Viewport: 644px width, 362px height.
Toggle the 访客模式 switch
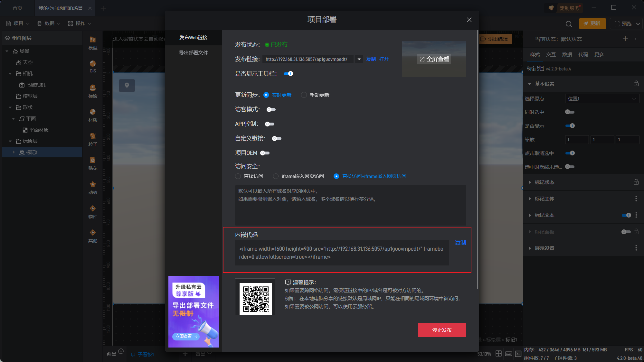coord(271,110)
